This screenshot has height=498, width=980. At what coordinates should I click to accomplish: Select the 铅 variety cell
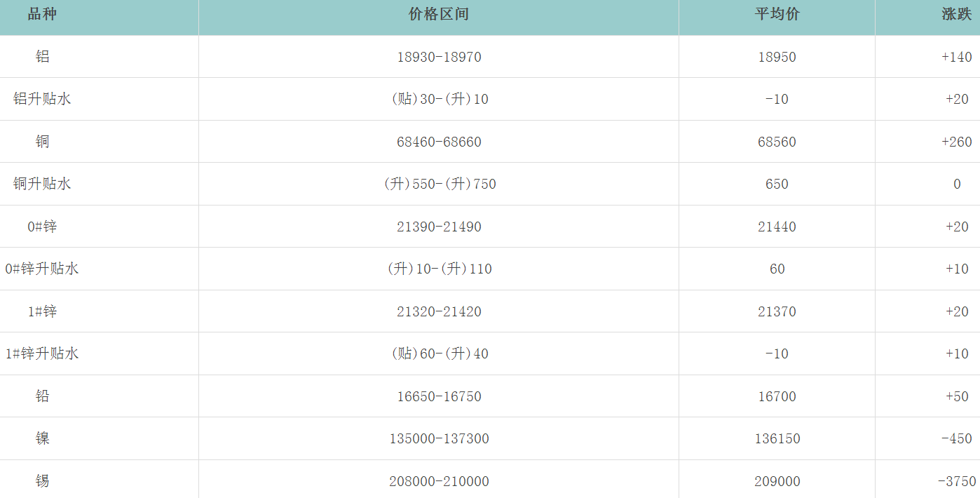point(43,396)
